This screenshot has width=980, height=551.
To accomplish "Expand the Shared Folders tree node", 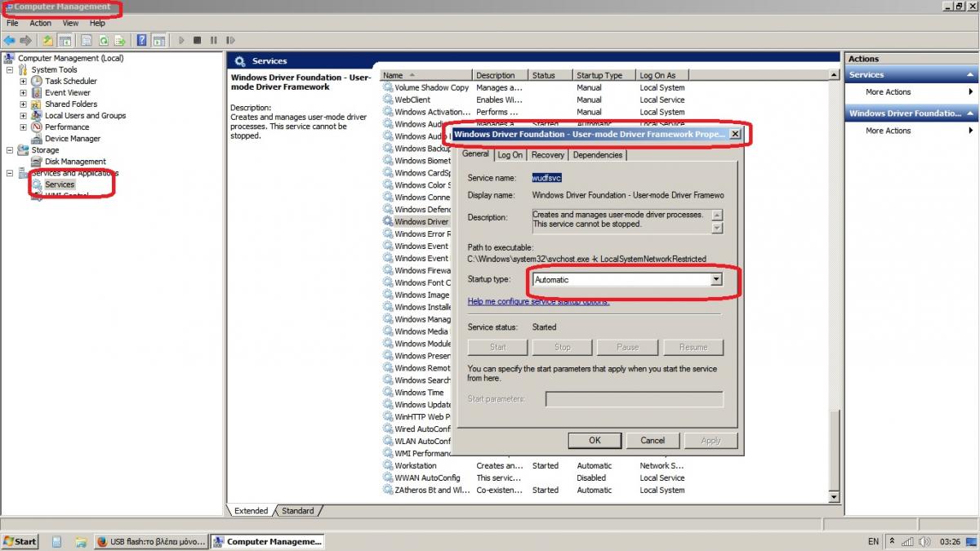I will 23,104.
